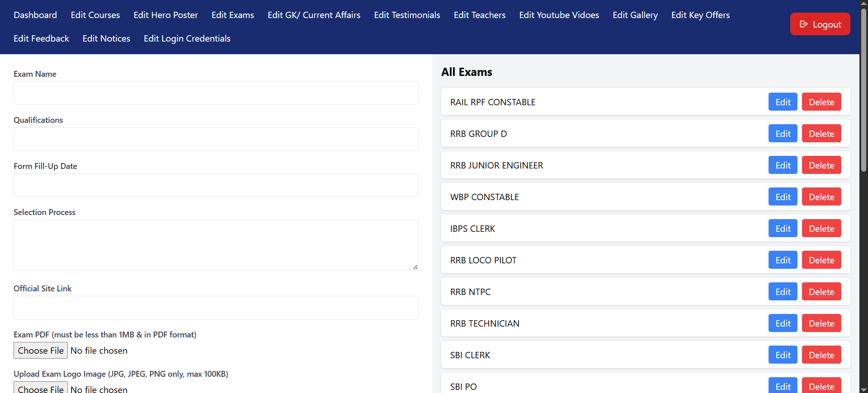
Task: Delete the SBI CLERK exam
Action: pos(821,355)
